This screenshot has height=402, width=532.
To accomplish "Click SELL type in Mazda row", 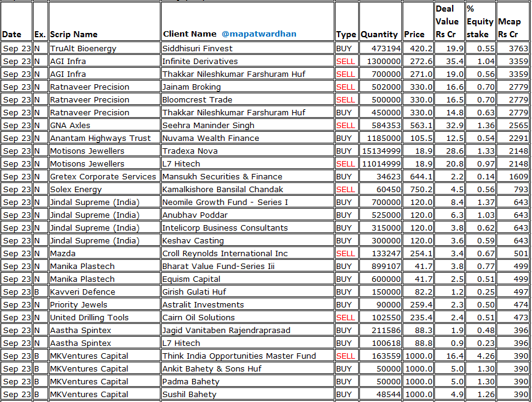I will [345, 253].
